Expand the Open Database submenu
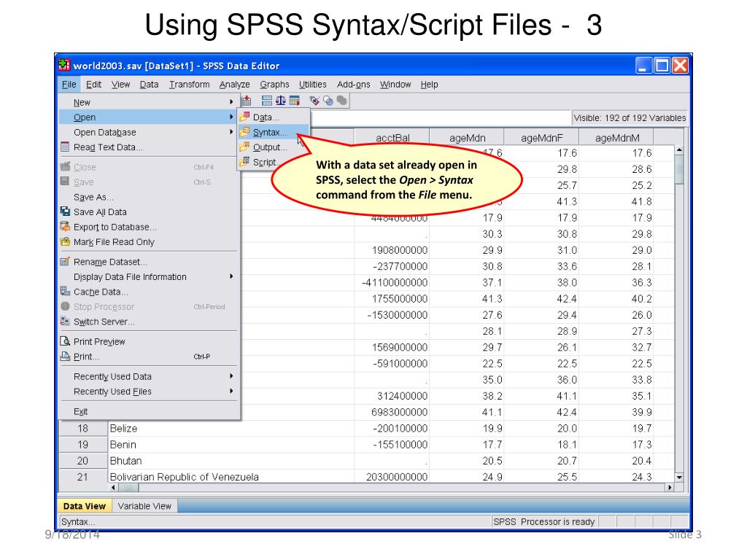This screenshot has width=747, height=560. pos(149,133)
